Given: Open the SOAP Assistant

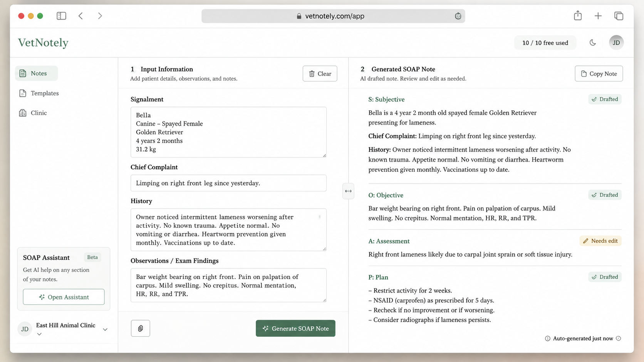Looking at the screenshot, I should [64, 297].
